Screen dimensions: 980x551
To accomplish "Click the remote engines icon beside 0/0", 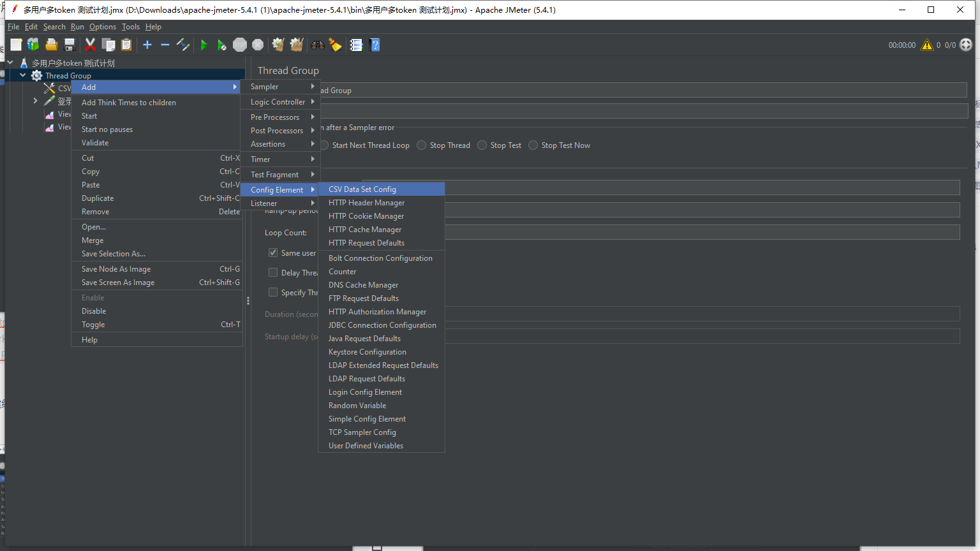I will coord(966,45).
